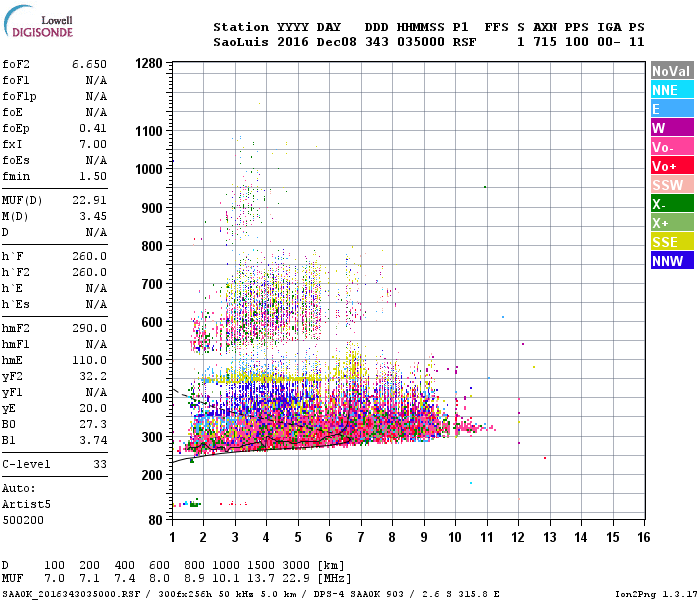Click the 500 km height axis label
Viewport: 700px width, 600px height.
(152, 360)
